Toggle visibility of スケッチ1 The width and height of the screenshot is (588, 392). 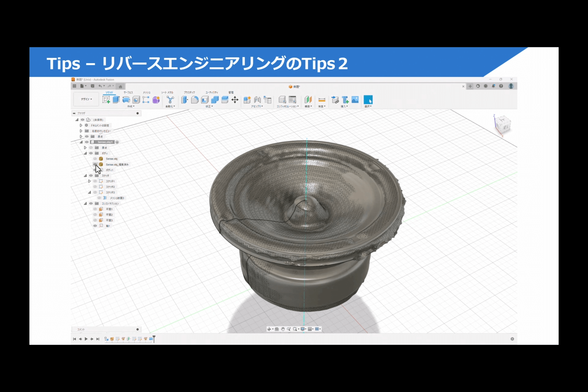tap(95, 181)
